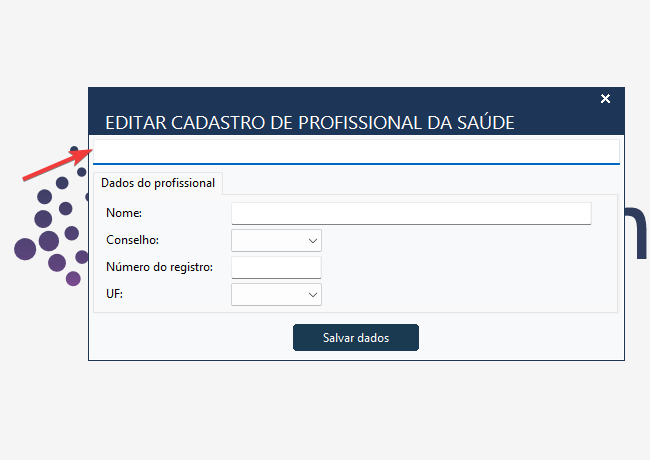Click the dialog title Editar Cadastro de Profissional
The width and height of the screenshot is (650, 460).
tap(310, 123)
